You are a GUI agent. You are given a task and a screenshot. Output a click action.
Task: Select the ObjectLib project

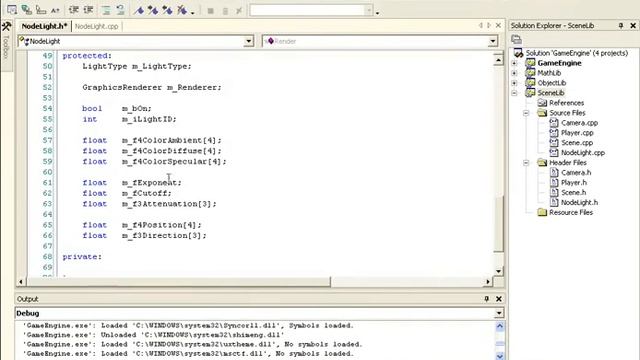tap(551, 83)
